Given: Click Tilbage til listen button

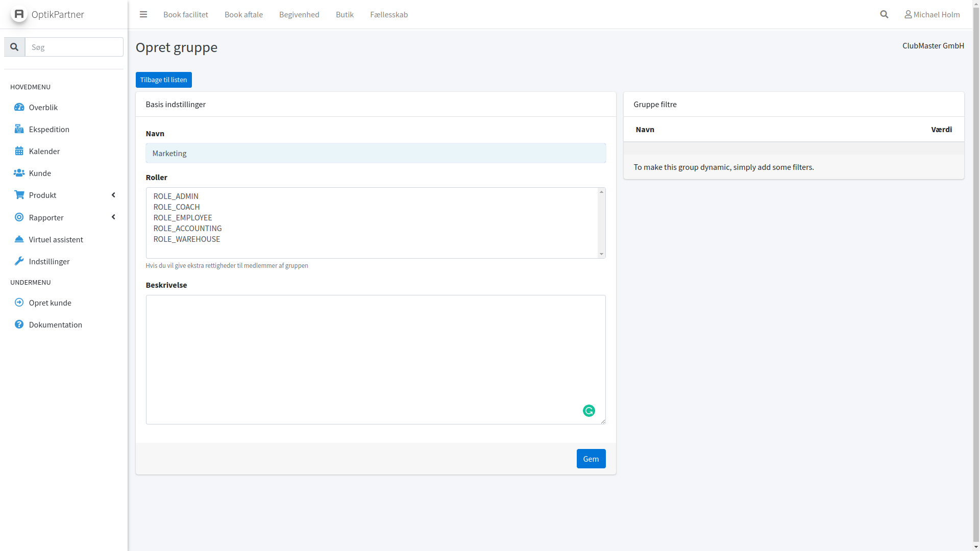Looking at the screenshot, I should coord(163,80).
